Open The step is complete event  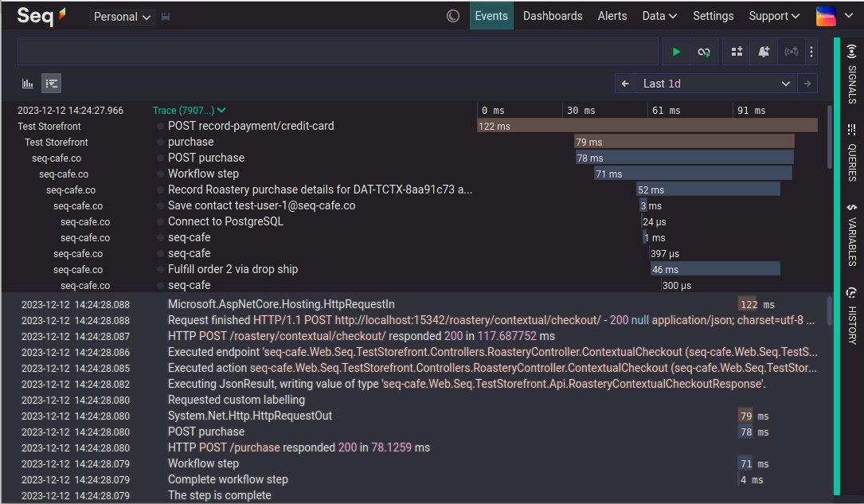pyautogui.click(x=219, y=496)
